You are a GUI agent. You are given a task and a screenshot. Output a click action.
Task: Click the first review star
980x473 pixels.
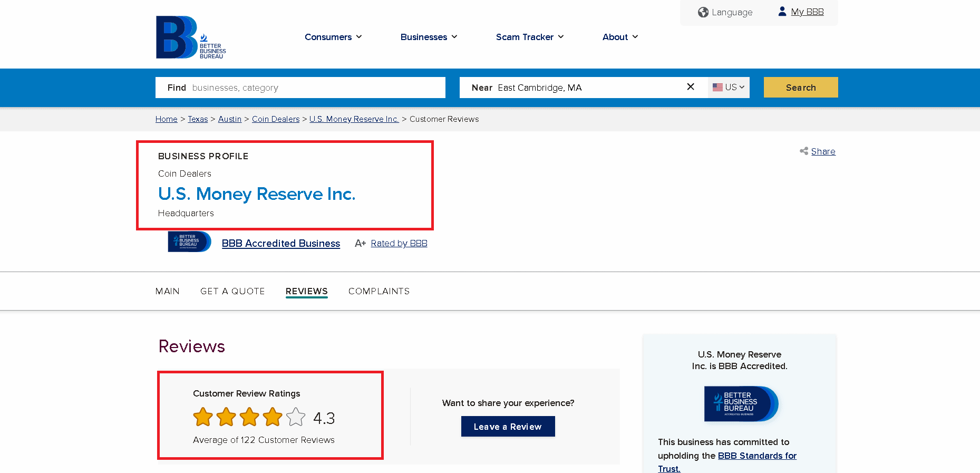[203, 417]
